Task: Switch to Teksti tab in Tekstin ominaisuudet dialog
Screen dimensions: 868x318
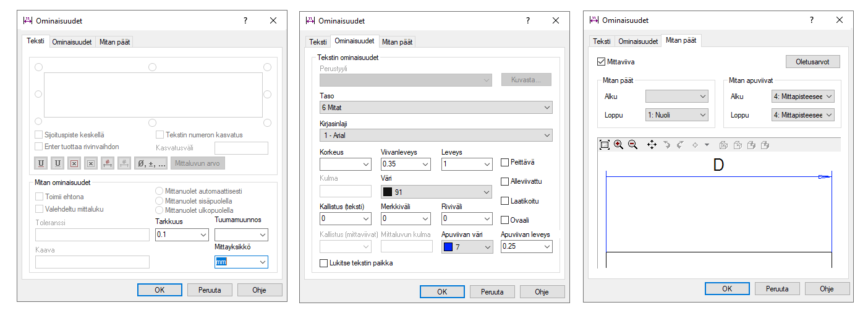Action: click(x=318, y=42)
